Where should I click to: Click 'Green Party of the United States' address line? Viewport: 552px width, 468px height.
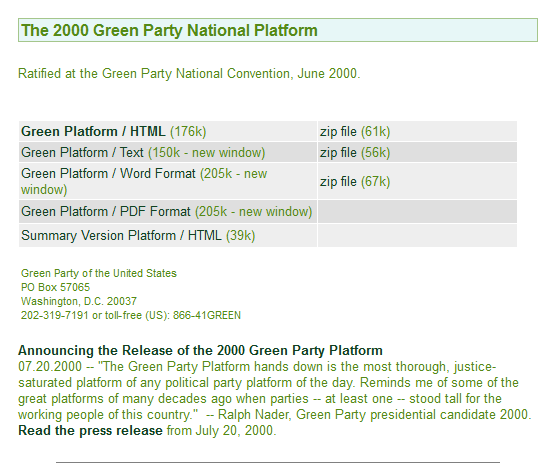coord(99,273)
